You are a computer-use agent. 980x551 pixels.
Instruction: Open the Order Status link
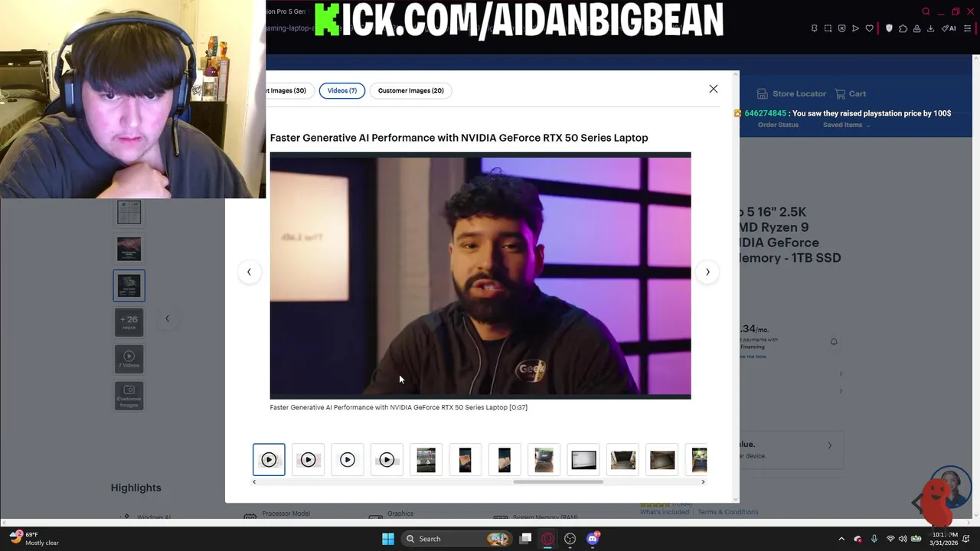coord(778,125)
